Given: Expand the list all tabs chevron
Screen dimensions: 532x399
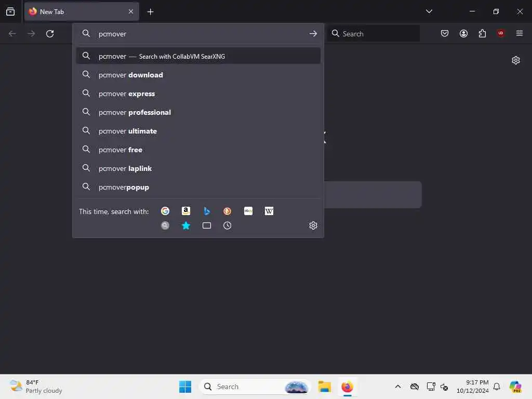Looking at the screenshot, I should 429,11.
